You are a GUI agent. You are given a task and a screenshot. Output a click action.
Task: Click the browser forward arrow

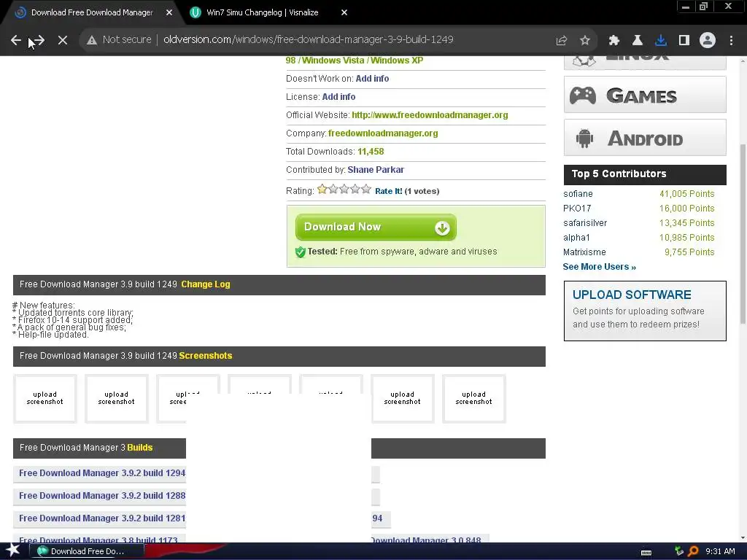pos(39,40)
